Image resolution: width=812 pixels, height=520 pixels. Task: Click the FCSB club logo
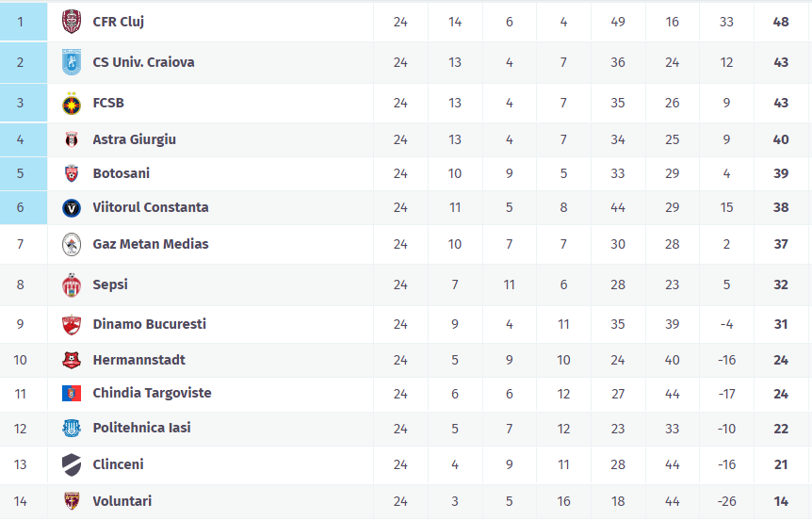pyautogui.click(x=72, y=103)
